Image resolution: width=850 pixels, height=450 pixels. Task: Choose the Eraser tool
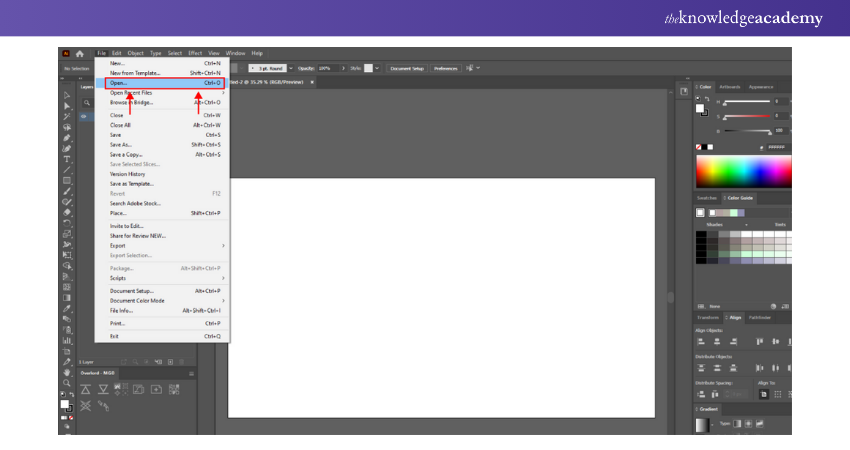[67, 212]
